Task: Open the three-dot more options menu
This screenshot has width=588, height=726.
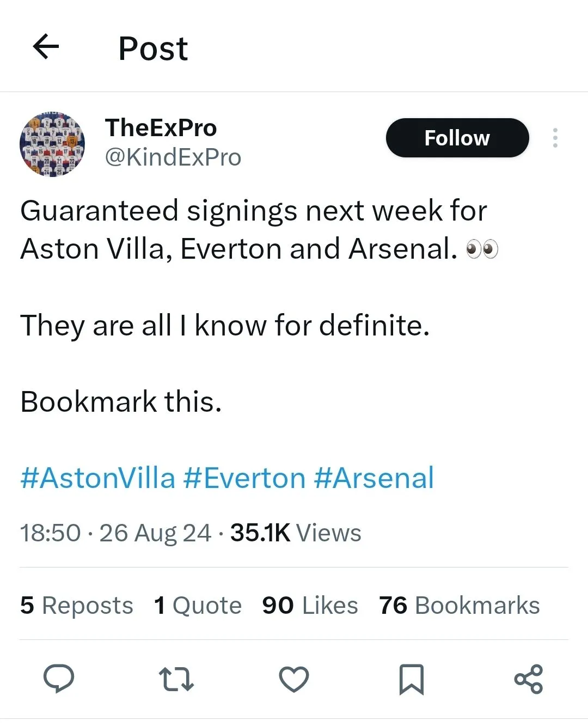Action: click(x=555, y=138)
